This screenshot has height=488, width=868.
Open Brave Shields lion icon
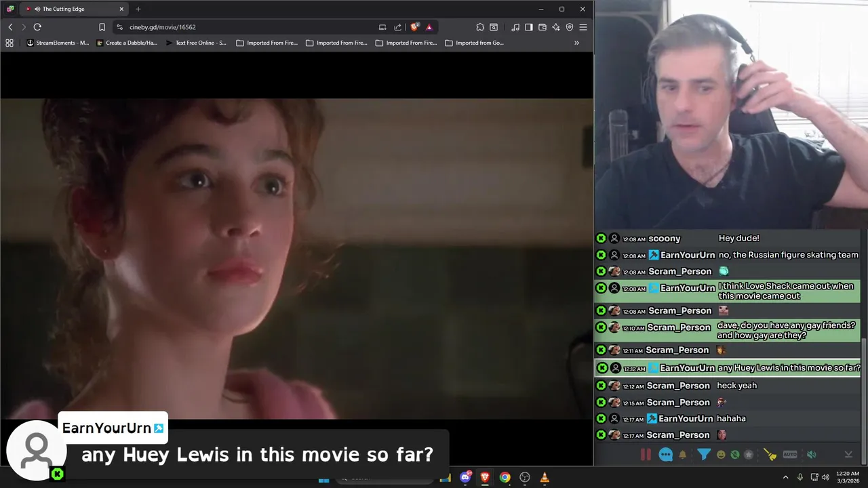click(414, 27)
